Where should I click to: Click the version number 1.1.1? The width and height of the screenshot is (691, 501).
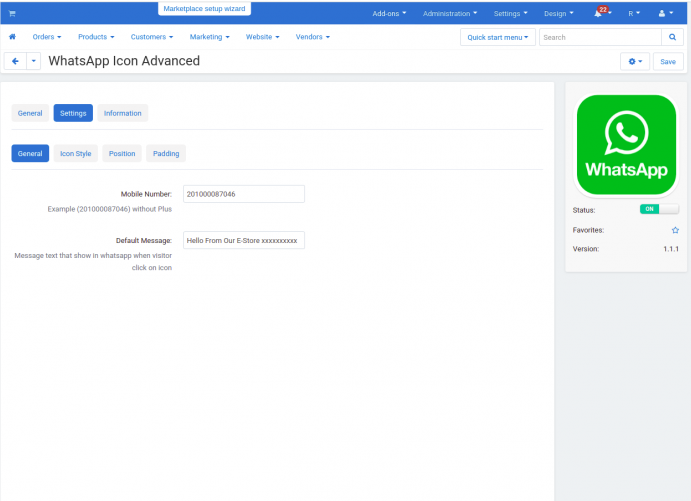(x=671, y=249)
